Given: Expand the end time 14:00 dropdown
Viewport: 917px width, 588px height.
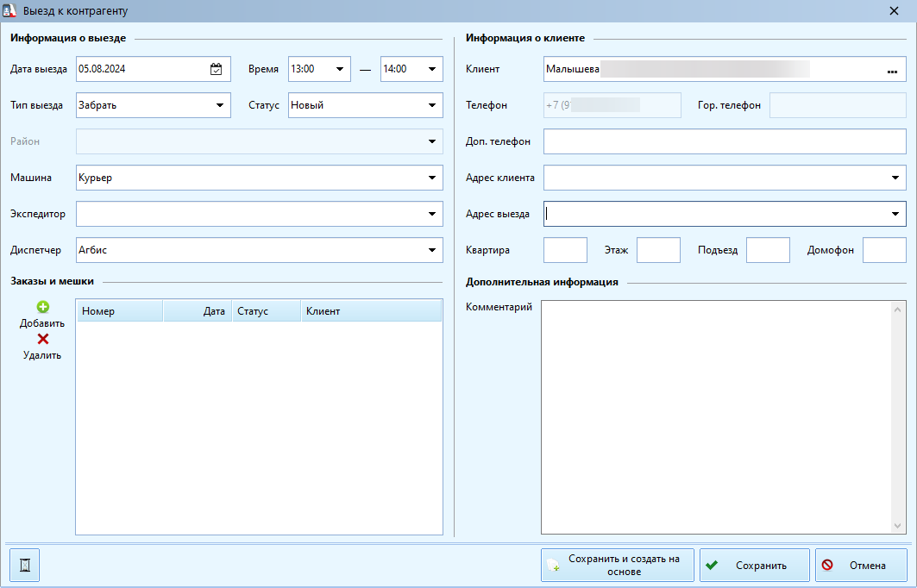Looking at the screenshot, I should [x=432, y=69].
